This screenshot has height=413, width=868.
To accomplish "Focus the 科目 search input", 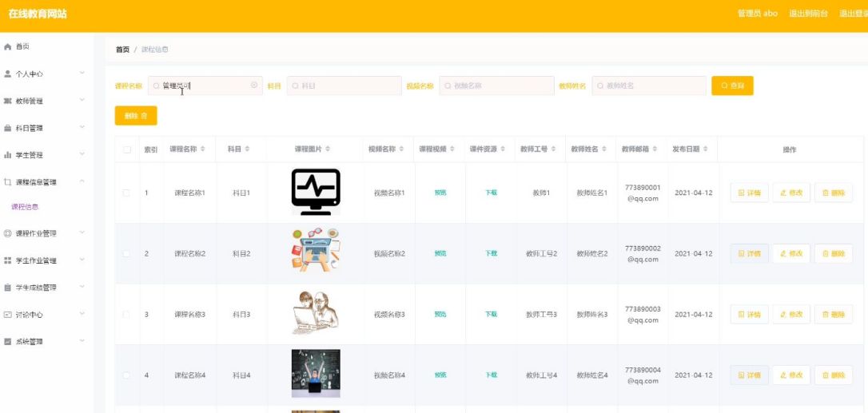I will [344, 85].
